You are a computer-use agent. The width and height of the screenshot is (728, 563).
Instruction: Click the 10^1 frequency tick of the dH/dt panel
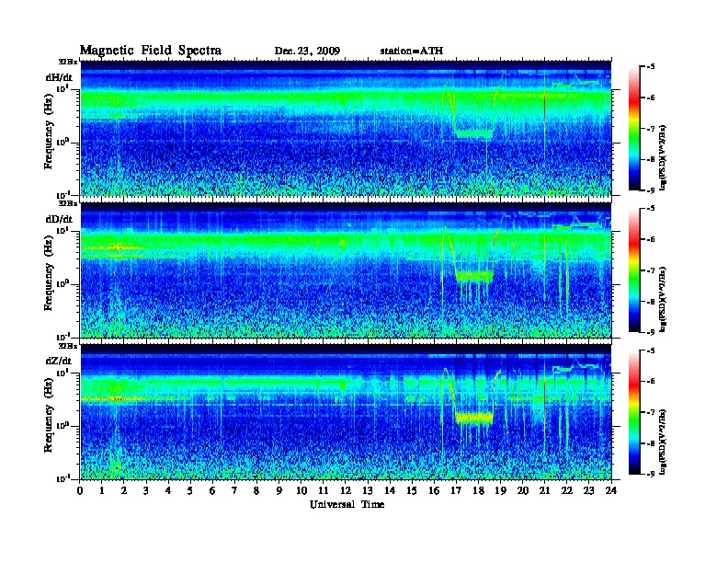click(63, 88)
